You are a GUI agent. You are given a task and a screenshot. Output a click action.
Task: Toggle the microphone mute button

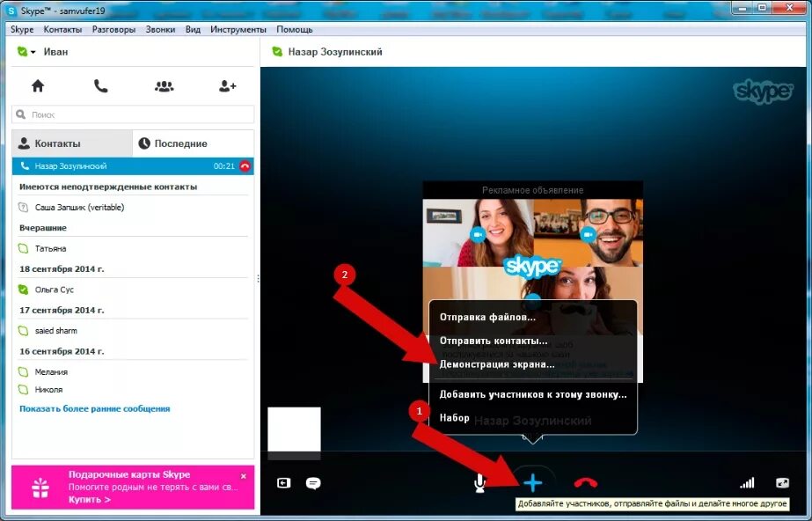click(480, 482)
